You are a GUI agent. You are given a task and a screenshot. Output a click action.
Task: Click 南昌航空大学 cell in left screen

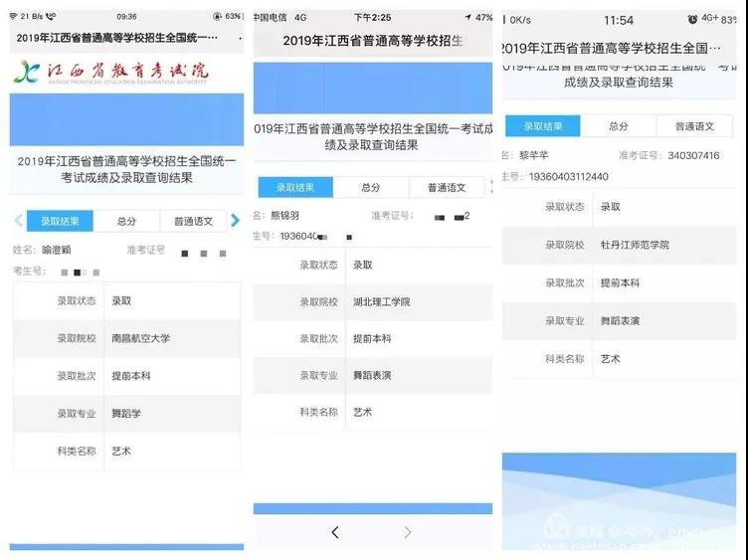[x=140, y=338]
